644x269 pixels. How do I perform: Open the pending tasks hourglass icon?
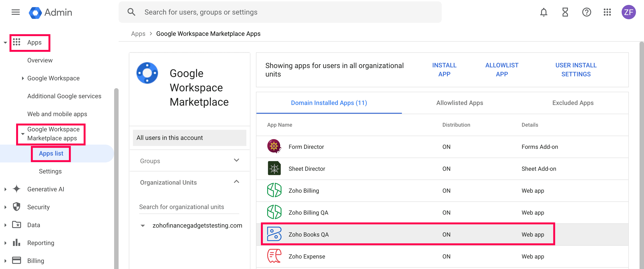point(565,12)
